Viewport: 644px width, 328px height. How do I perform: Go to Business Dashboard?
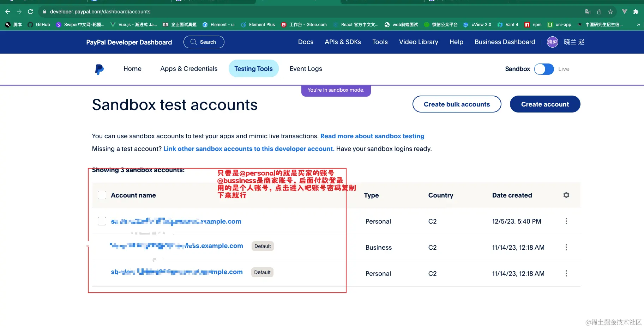point(505,42)
